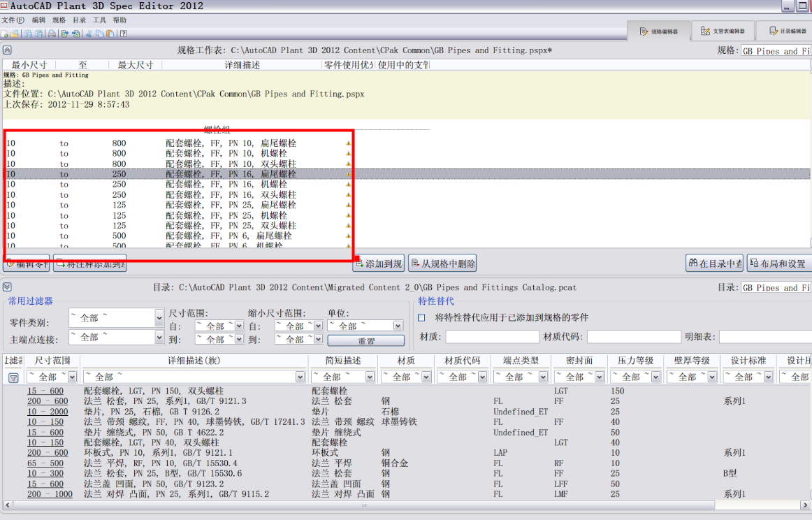Screen dimensions: 812x520
Task: Select row 垫片, PN 25, 石棉, GB T 9126.2
Action: coord(406,412)
